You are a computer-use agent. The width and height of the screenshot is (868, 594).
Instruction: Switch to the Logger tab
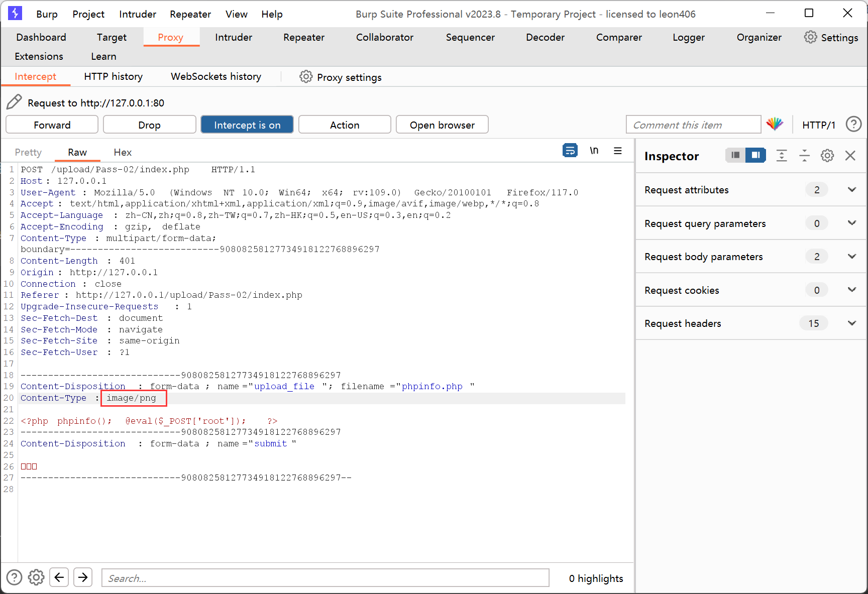tap(689, 37)
